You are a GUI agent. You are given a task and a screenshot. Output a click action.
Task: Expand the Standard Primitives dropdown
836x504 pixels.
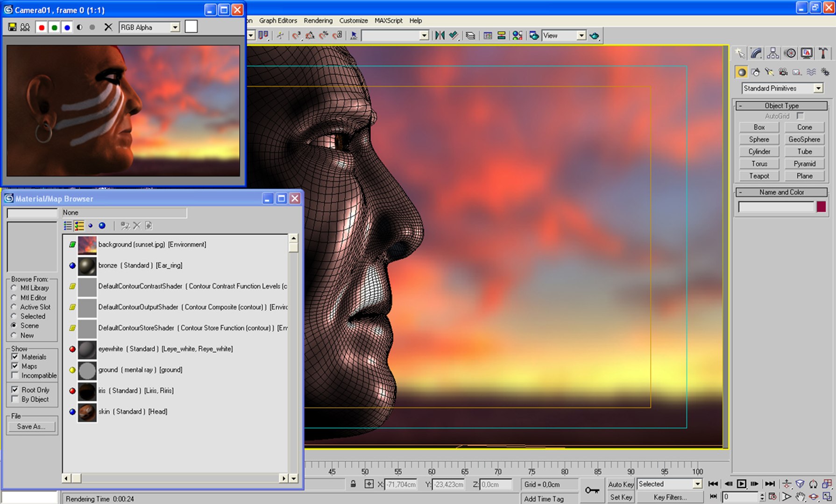coord(782,88)
